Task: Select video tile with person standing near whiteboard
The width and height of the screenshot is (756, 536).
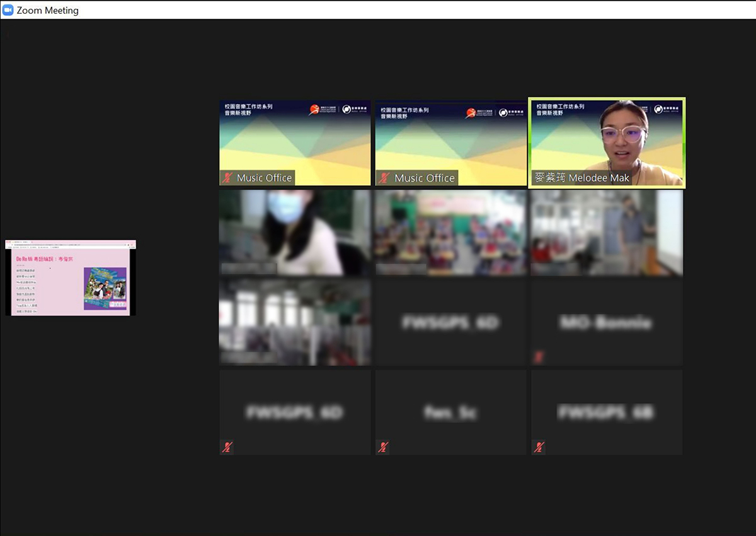Action: click(606, 233)
